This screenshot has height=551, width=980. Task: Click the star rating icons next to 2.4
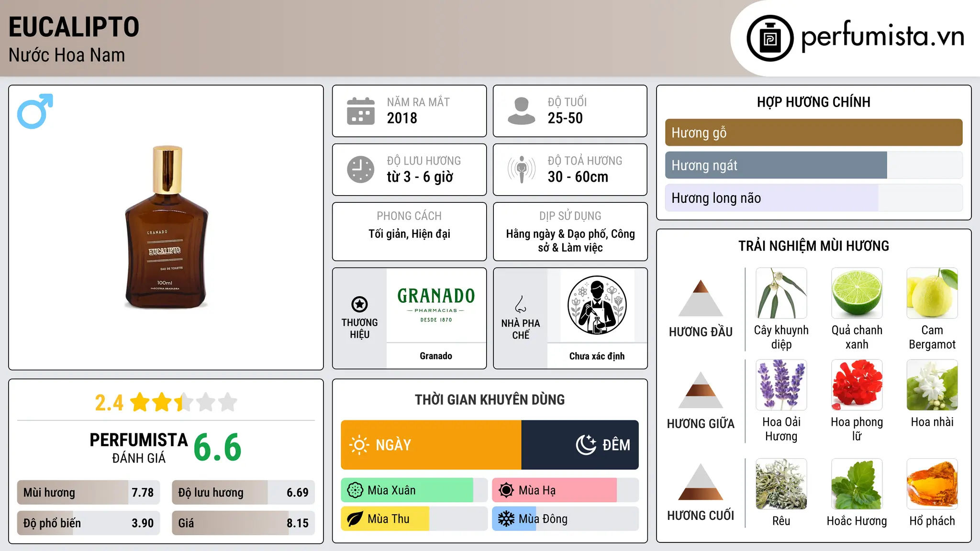point(184,402)
